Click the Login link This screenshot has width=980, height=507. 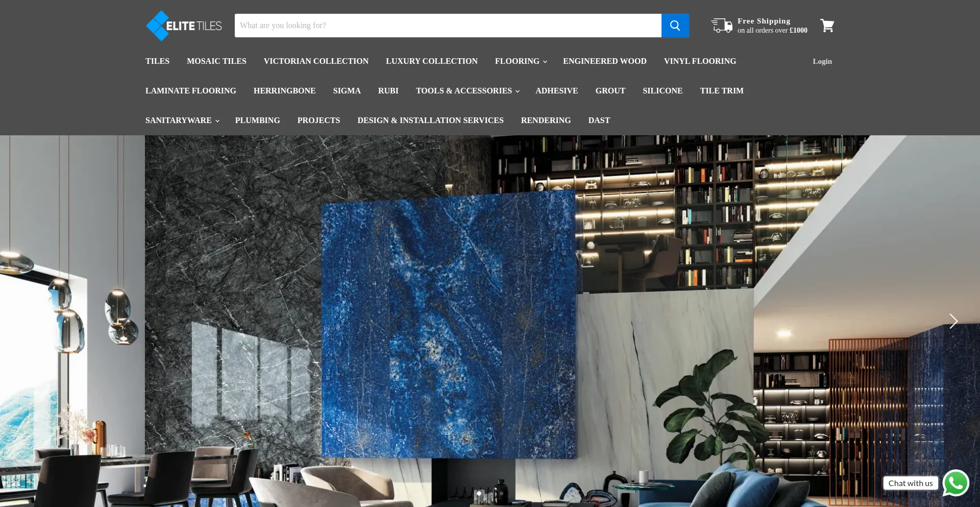(x=822, y=61)
